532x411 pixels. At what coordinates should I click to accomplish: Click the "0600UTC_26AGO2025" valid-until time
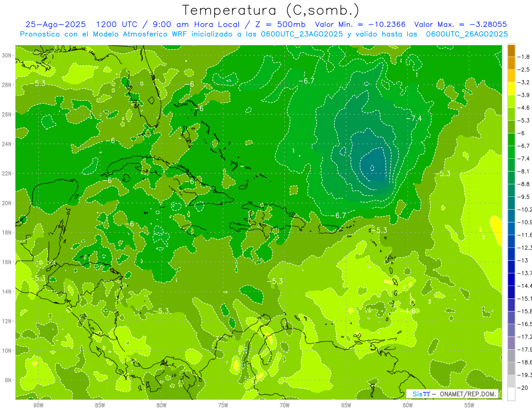point(467,34)
